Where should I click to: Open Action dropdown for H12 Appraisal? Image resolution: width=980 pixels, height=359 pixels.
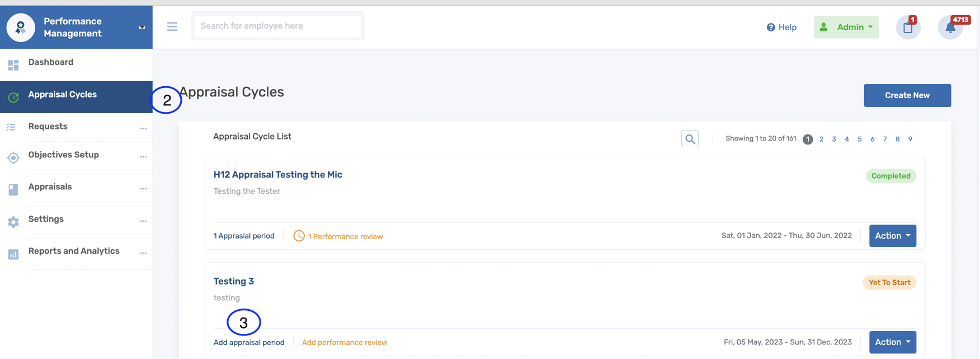pyautogui.click(x=892, y=236)
